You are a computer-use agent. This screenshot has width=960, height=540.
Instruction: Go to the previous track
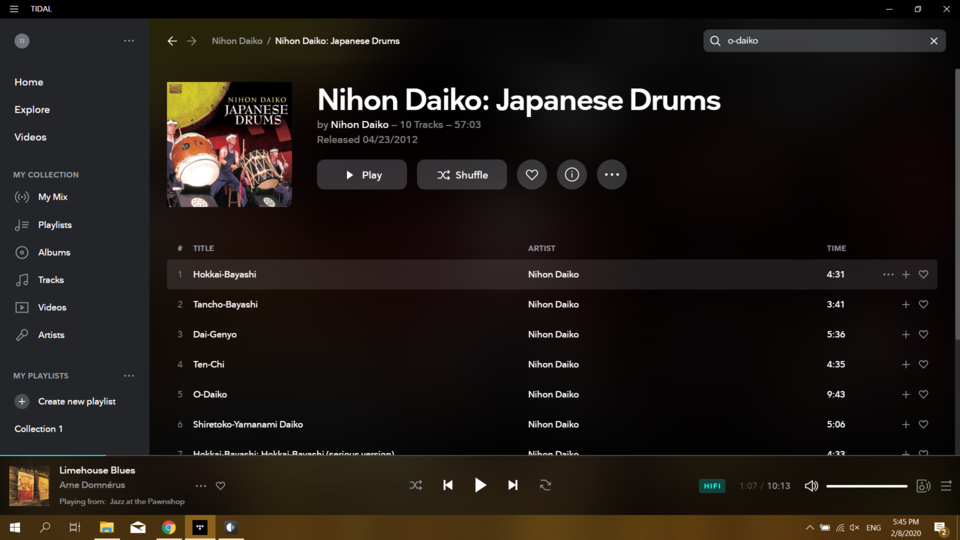click(448, 486)
